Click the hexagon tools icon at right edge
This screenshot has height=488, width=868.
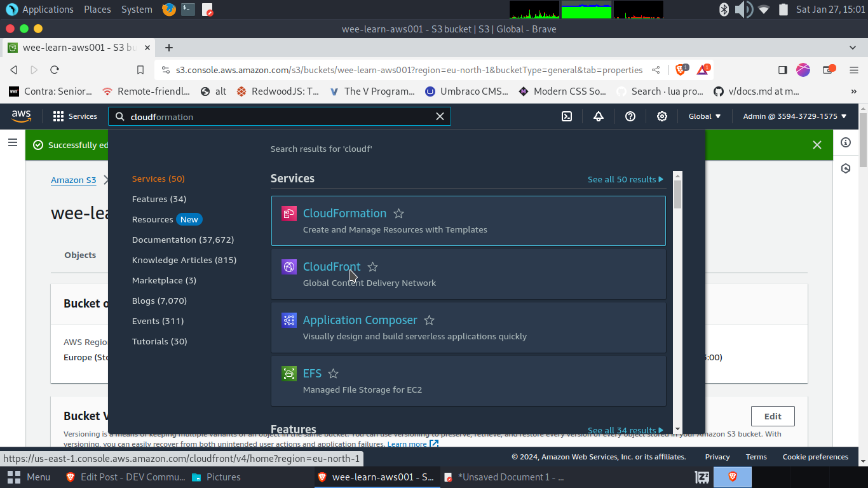[x=845, y=168]
